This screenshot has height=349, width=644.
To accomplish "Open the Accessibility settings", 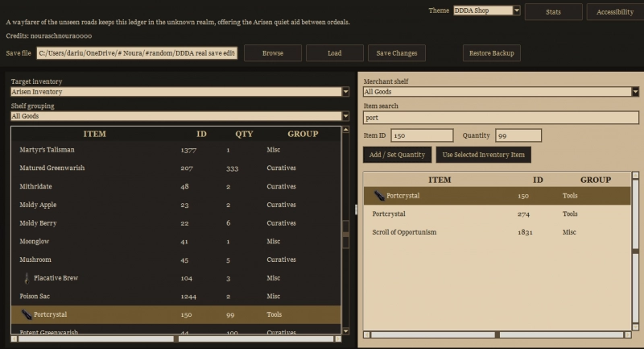I will click(x=615, y=12).
